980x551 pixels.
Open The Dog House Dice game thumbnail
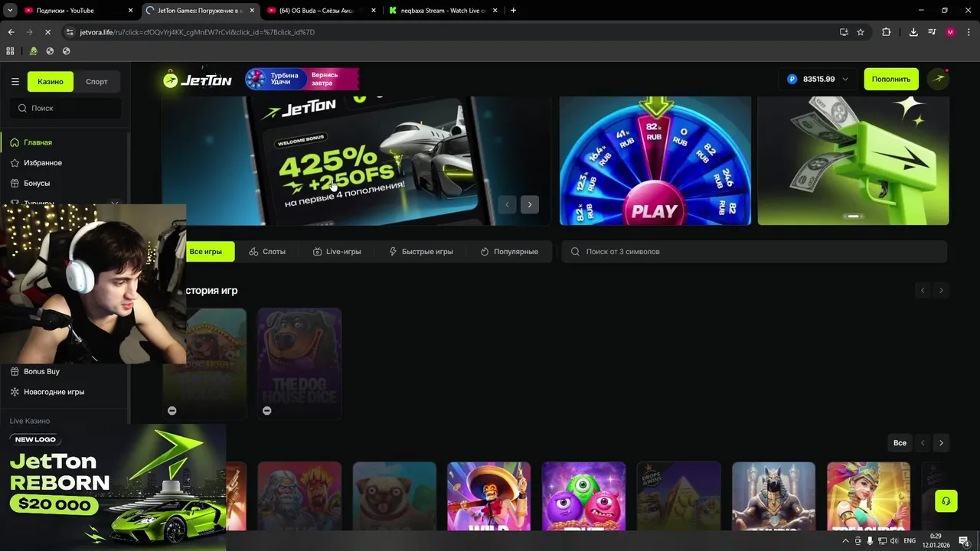point(299,364)
